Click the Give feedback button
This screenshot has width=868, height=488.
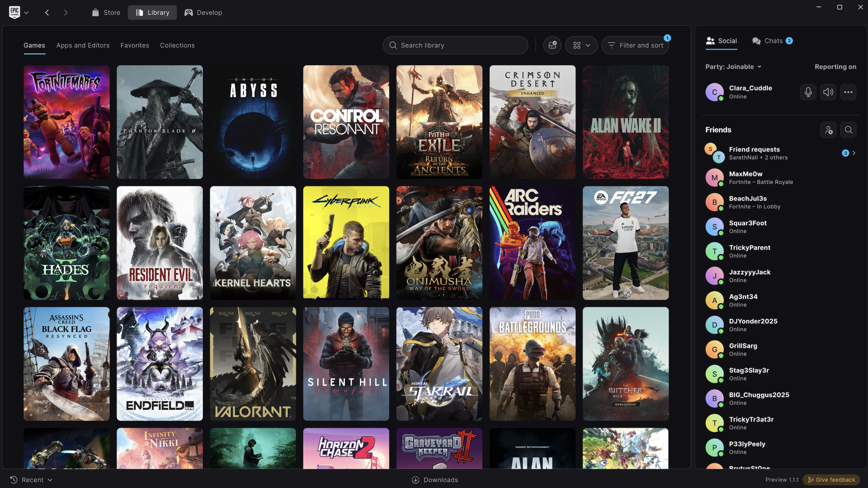point(831,480)
